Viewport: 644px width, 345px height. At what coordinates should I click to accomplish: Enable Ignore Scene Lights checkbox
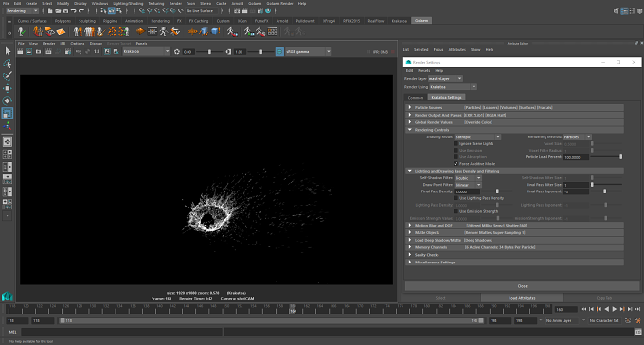point(456,143)
